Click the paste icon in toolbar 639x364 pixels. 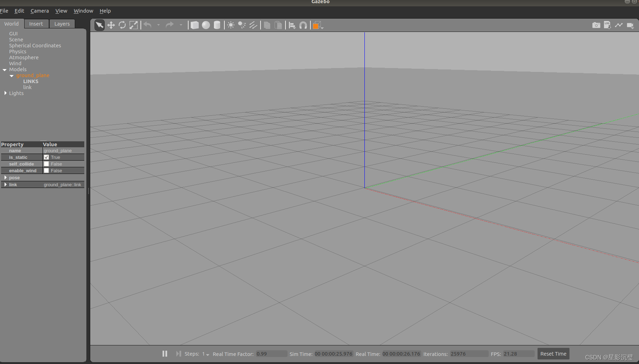coord(278,25)
